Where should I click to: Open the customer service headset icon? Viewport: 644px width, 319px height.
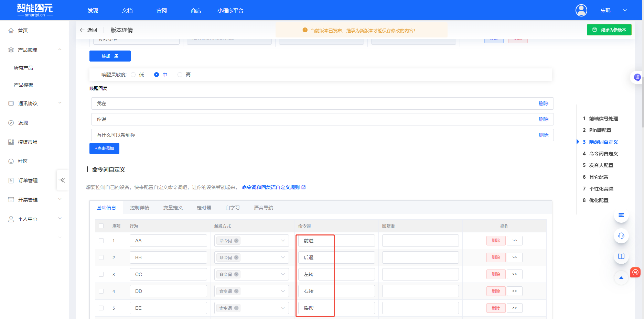coord(621,235)
